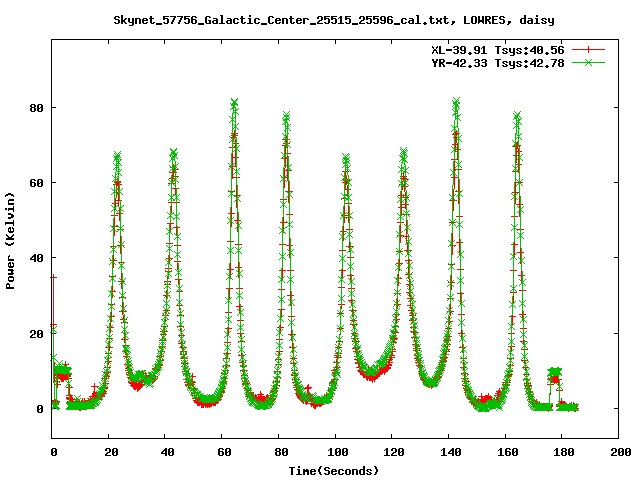
Task: Click x-axis tick label 20
Action: 111,452
